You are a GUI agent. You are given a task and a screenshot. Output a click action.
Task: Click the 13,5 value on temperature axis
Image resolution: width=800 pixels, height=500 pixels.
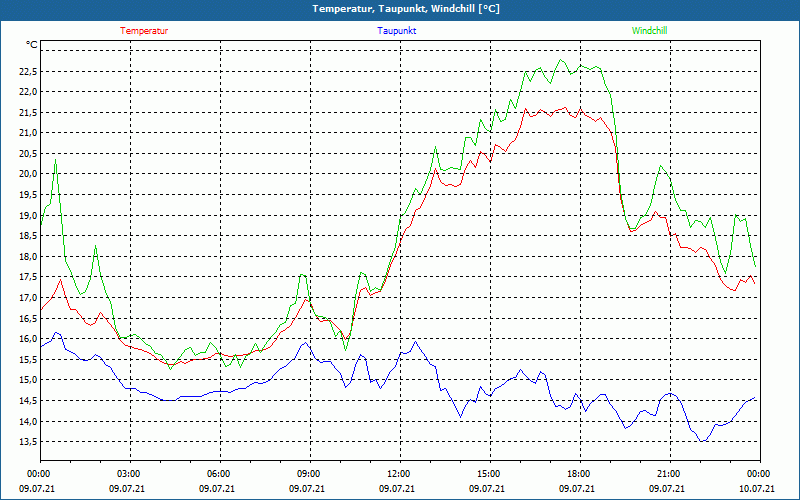point(27,442)
